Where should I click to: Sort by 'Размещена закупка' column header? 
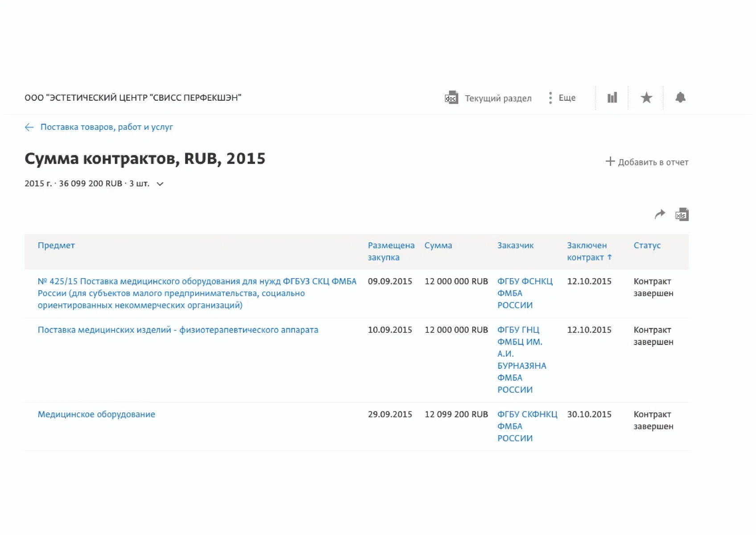[x=390, y=251]
